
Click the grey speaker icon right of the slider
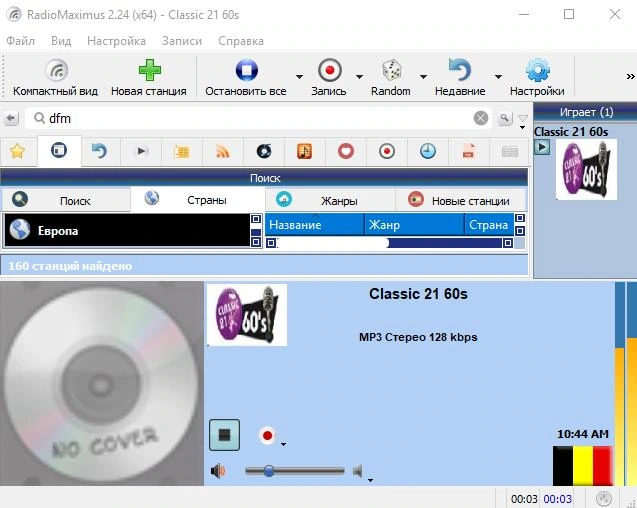pyautogui.click(x=358, y=471)
